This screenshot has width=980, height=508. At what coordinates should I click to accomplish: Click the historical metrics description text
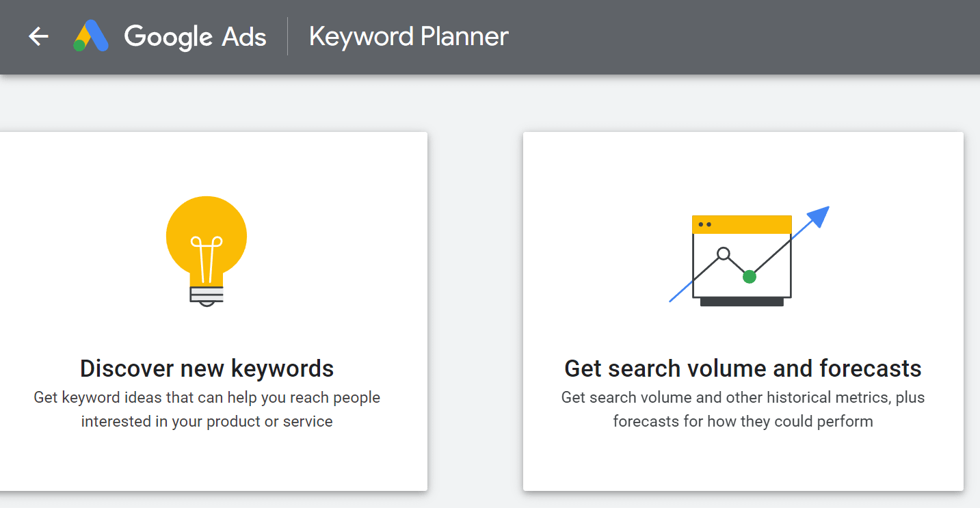(743, 408)
